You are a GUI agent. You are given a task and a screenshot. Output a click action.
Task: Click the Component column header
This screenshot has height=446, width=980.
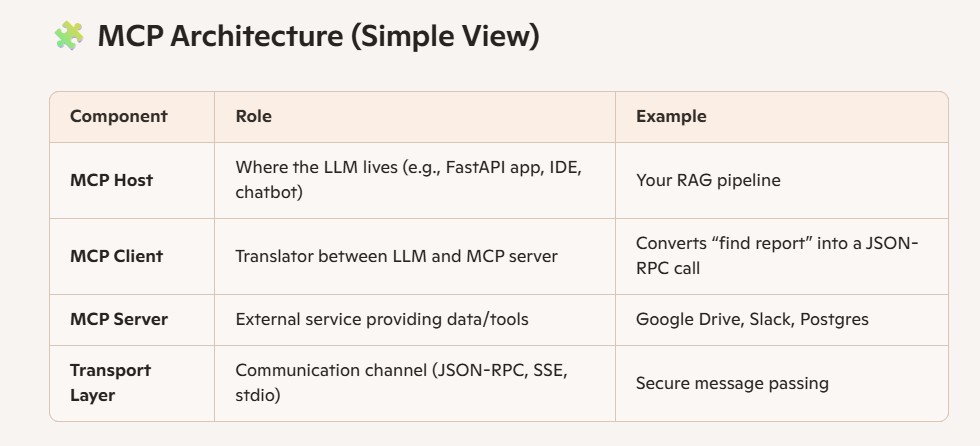click(119, 116)
